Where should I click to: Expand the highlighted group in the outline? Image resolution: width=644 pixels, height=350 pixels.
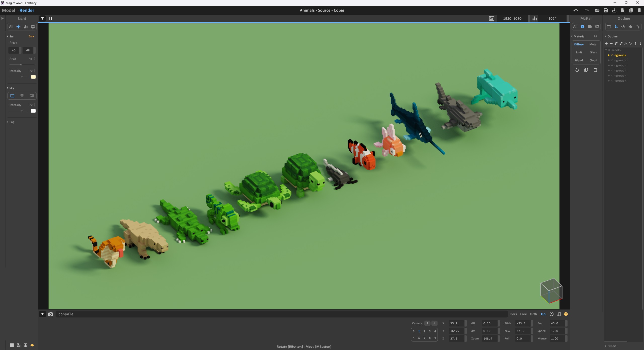point(609,55)
